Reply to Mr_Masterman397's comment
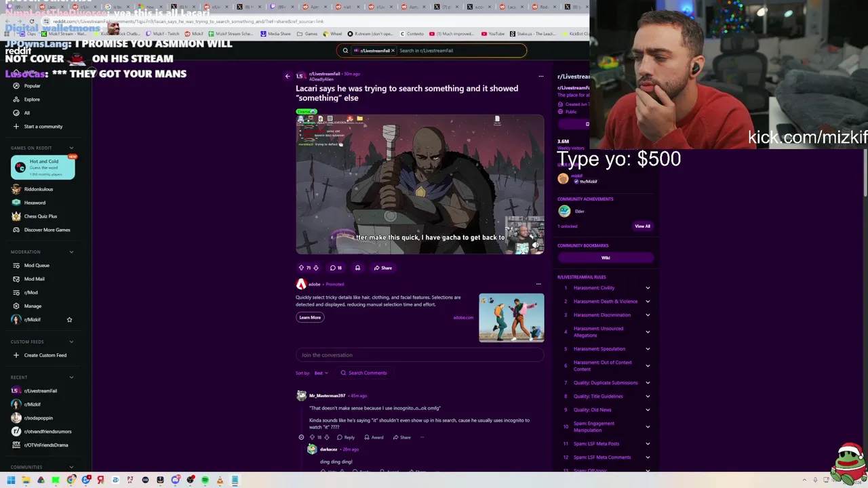Viewport: 868px width, 488px height. pyautogui.click(x=346, y=437)
